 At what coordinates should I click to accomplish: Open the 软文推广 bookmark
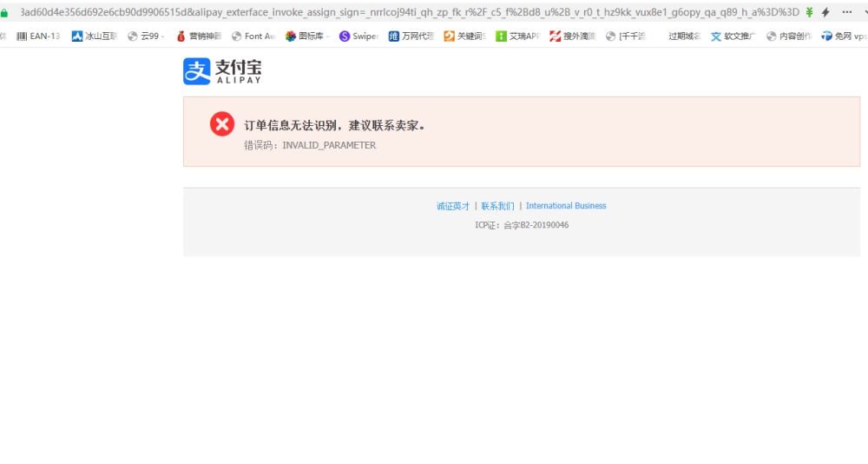(x=733, y=36)
